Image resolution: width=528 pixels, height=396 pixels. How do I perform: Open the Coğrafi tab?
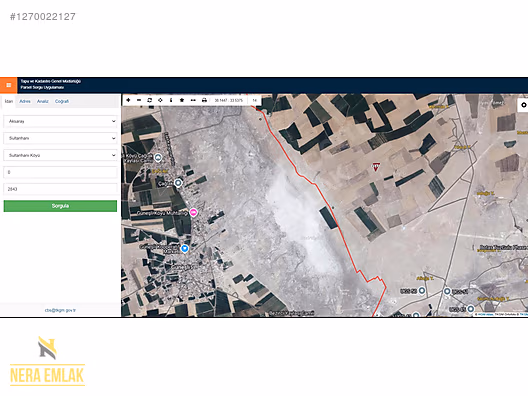coord(62,101)
